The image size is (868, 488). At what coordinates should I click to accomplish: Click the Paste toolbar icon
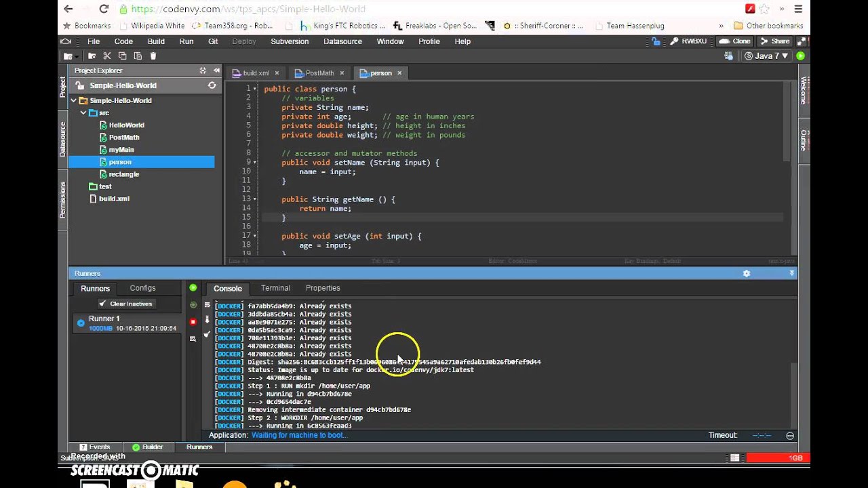pyautogui.click(x=138, y=56)
